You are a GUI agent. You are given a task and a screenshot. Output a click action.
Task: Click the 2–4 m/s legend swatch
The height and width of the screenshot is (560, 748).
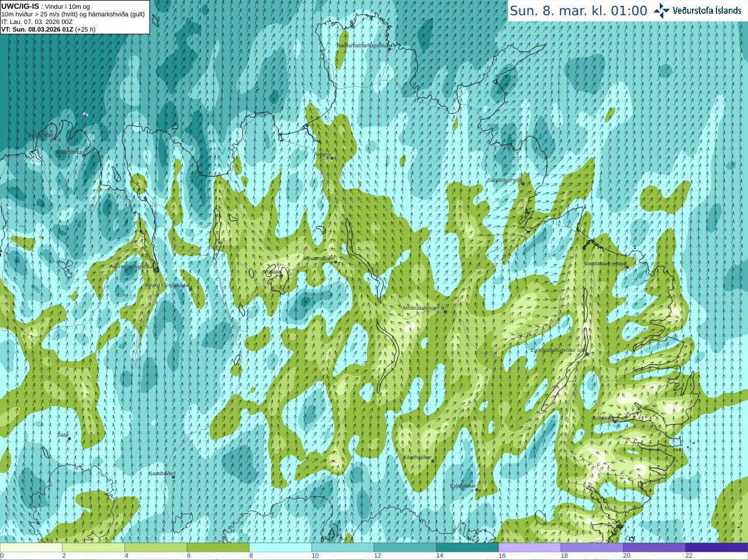pos(93,548)
